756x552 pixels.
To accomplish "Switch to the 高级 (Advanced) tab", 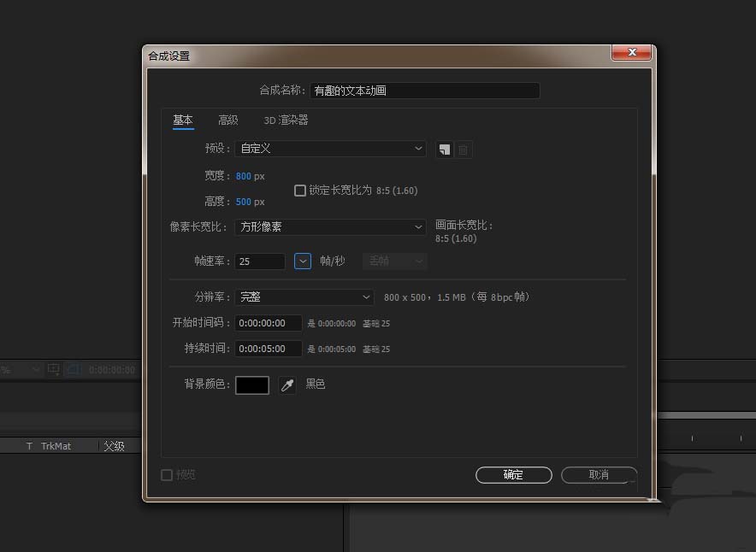I will coord(227,120).
